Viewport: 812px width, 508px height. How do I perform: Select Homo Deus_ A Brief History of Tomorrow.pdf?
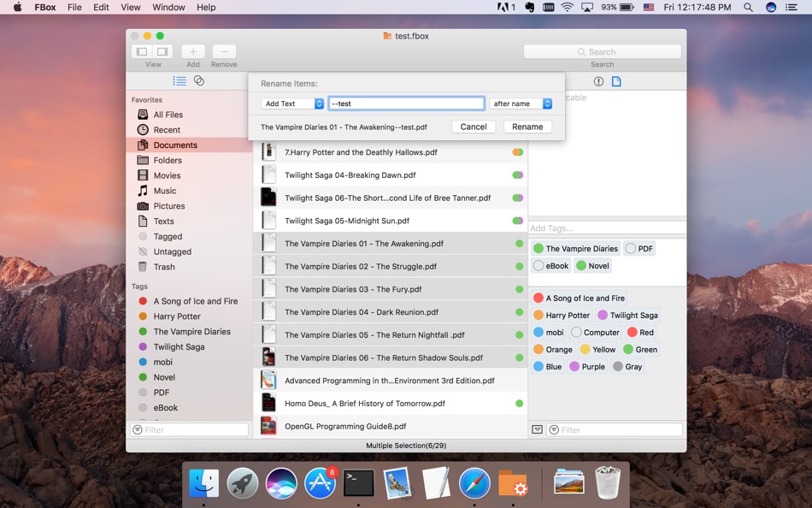(391, 404)
